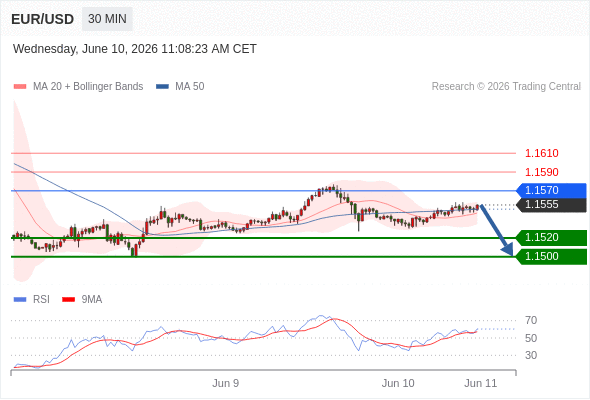Click the 1.1570 blue pivot label
This screenshot has height=400, width=590.
click(551, 190)
